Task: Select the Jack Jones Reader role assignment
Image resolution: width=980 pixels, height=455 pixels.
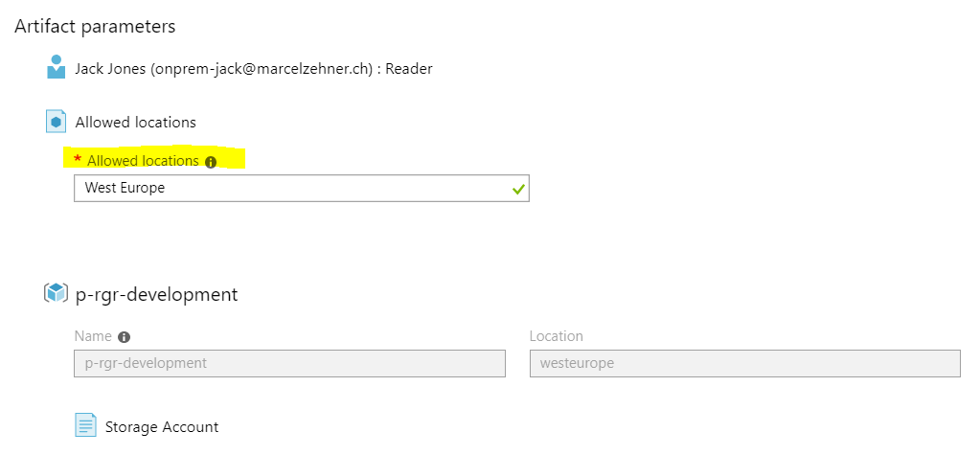Action: click(x=254, y=68)
